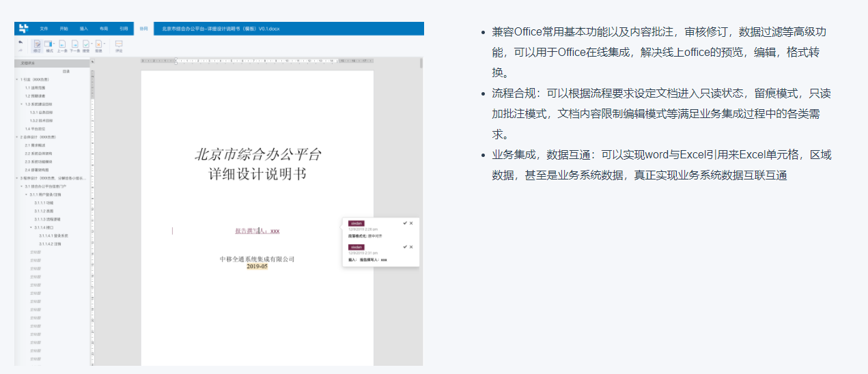Click the horizontal ruler above the page

257,61
